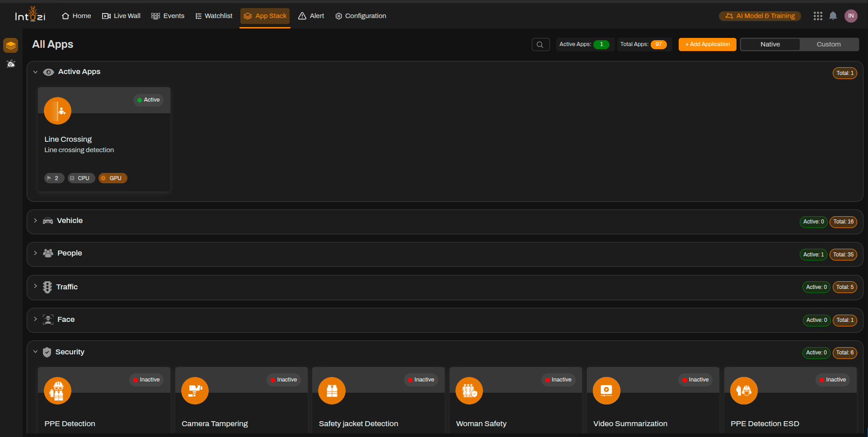Click the IN user avatar
This screenshot has height=437, width=868.
(851, 16)
